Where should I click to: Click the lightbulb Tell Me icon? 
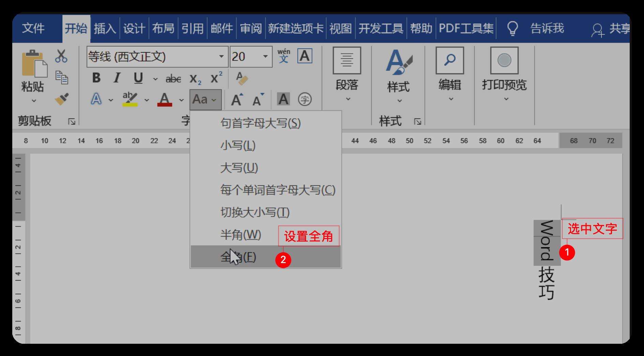pos(513,29)
